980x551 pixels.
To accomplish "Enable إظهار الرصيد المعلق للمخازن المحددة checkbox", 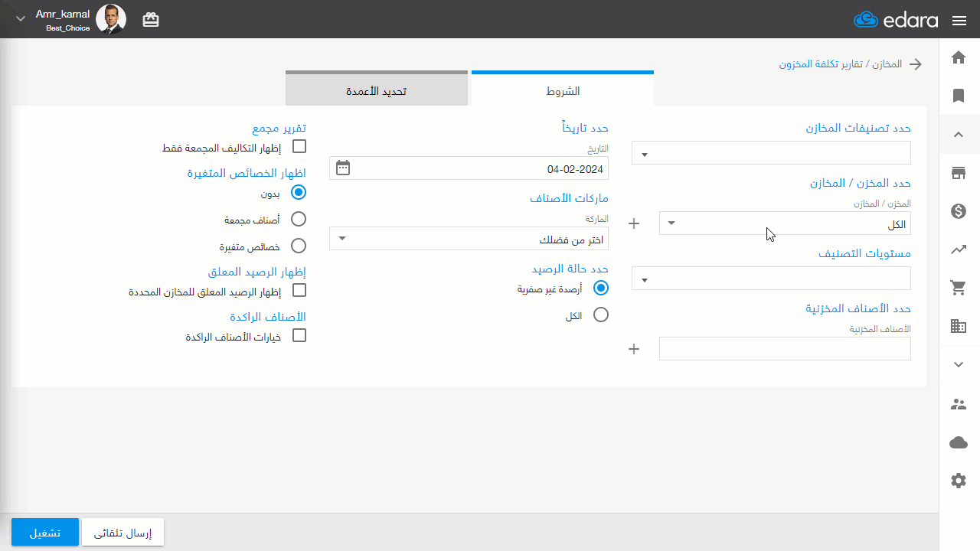I will [x=299, y=290].
